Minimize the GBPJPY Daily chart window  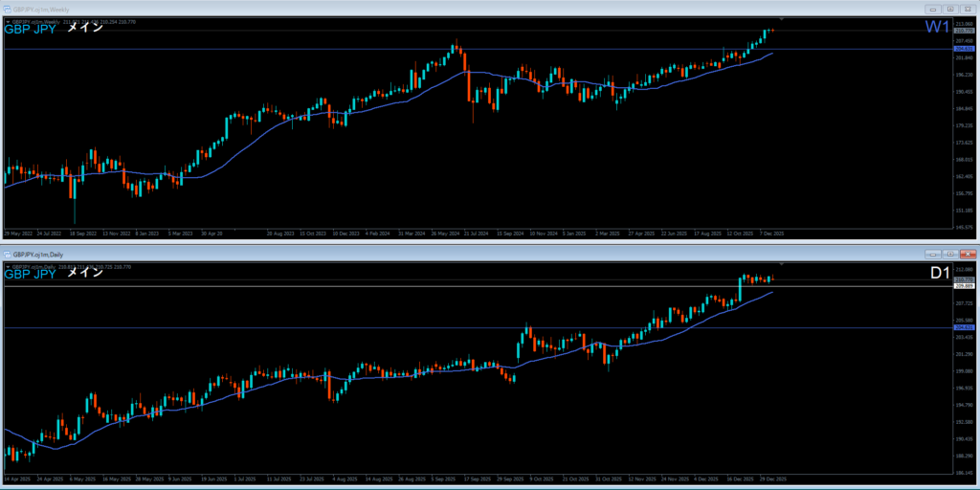935,254
